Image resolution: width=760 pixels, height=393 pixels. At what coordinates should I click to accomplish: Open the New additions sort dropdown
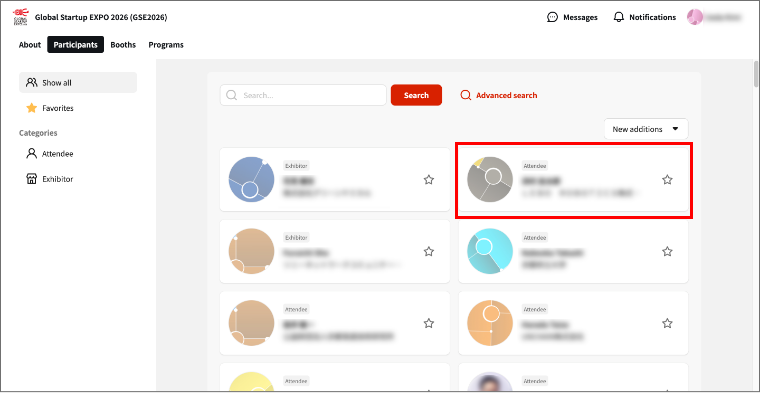[646, 129]
